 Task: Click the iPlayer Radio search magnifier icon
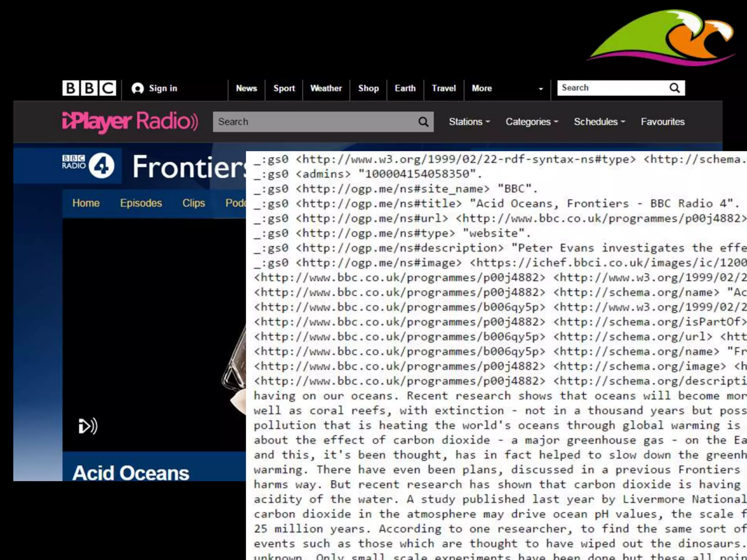423,122
